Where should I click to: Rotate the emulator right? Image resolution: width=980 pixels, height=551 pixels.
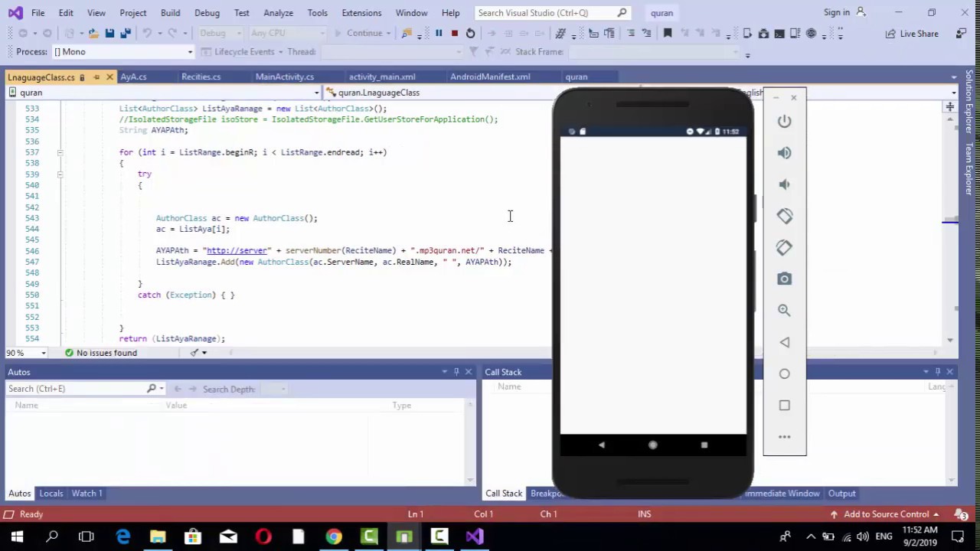click(x=784, y=247)
